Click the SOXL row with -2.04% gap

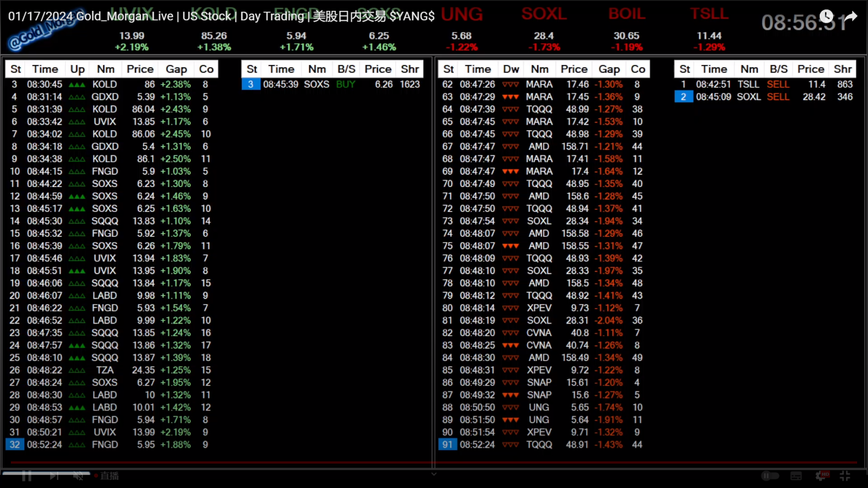(x=544, y=320)
